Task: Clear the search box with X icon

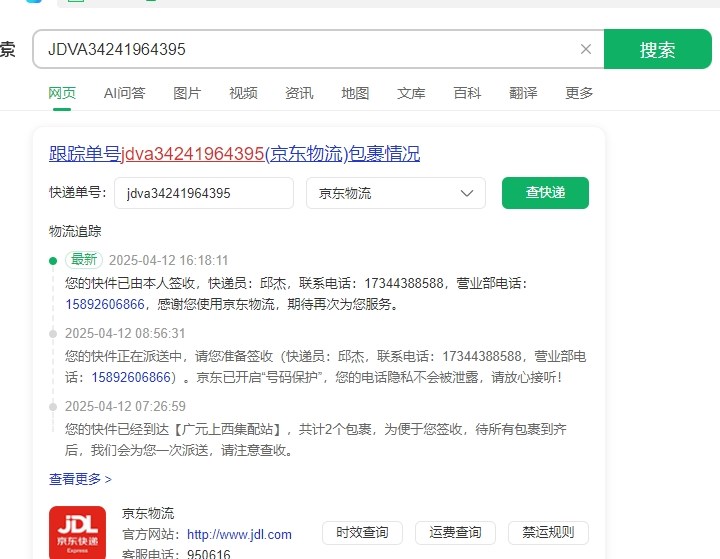Action: [x=585, y=49]
